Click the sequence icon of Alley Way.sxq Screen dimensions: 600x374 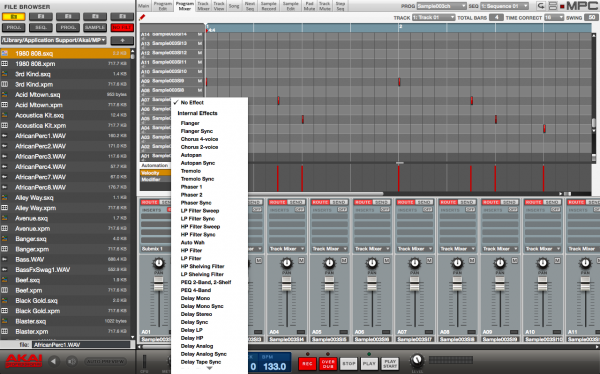click(x=5, y=198)
